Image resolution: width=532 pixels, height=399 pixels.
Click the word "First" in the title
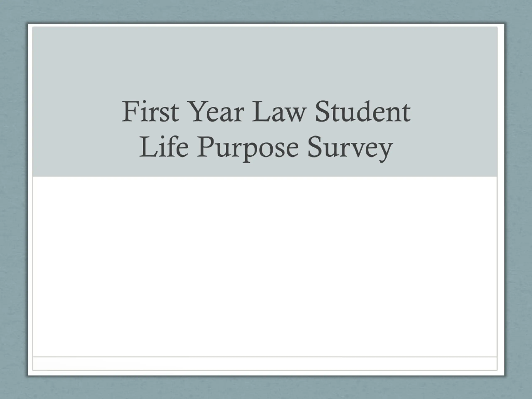click(x=150, y=111)
